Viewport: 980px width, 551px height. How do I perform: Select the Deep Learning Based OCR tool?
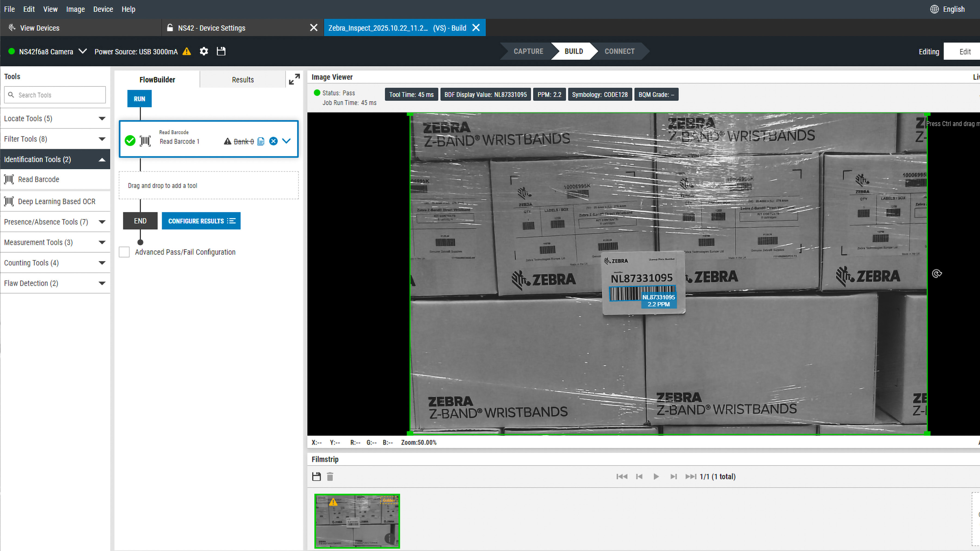[56, 201]
